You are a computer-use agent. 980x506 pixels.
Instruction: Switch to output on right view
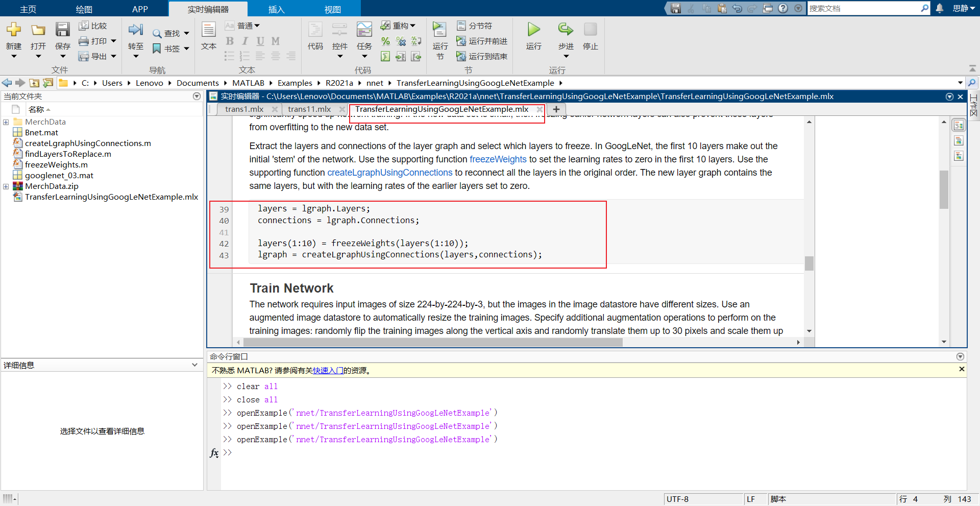pyautogui.click(x=959, y=126)
